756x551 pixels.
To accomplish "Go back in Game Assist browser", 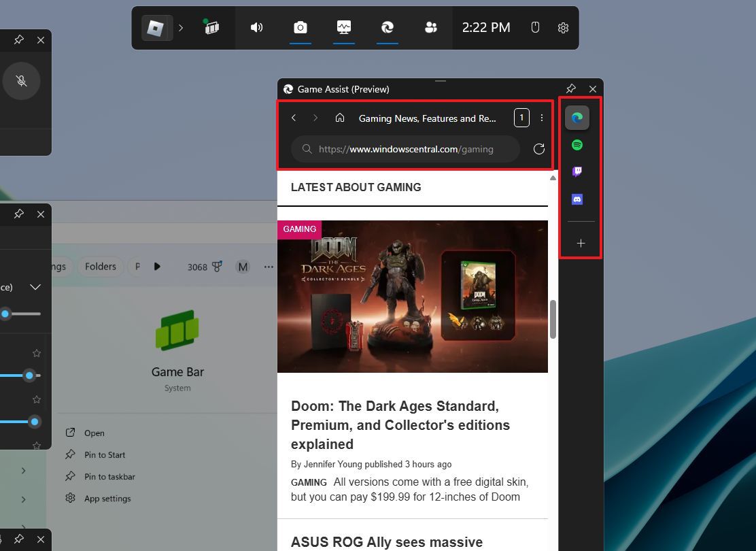I will click(294, 118).
